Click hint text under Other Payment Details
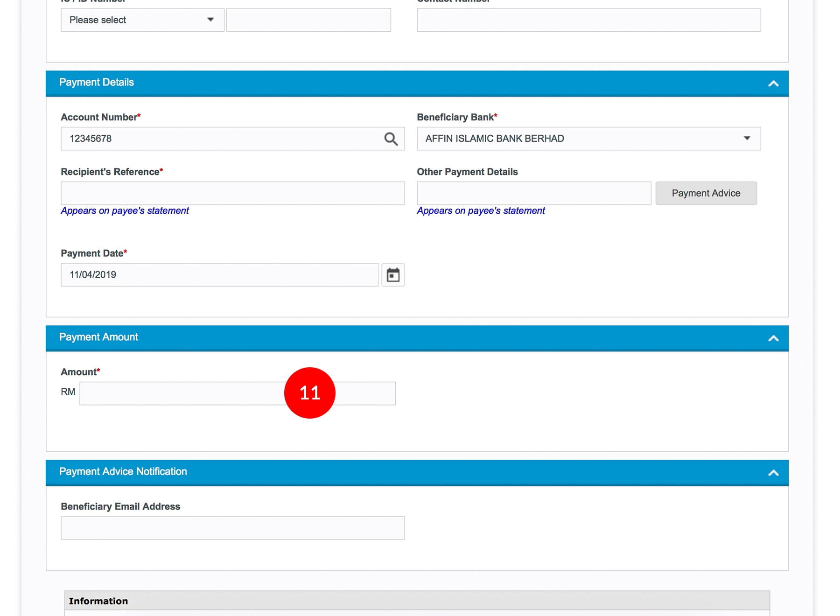The image size is (840, 616). (481, 210)
